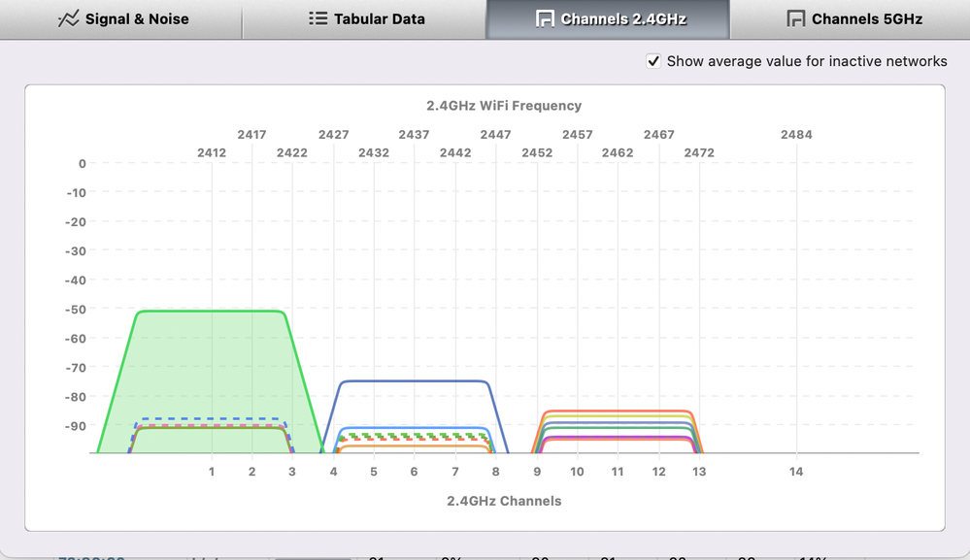Click the 2412 frequency label
The width and height of the screenshot is (970, 560).
pos(211,152)
